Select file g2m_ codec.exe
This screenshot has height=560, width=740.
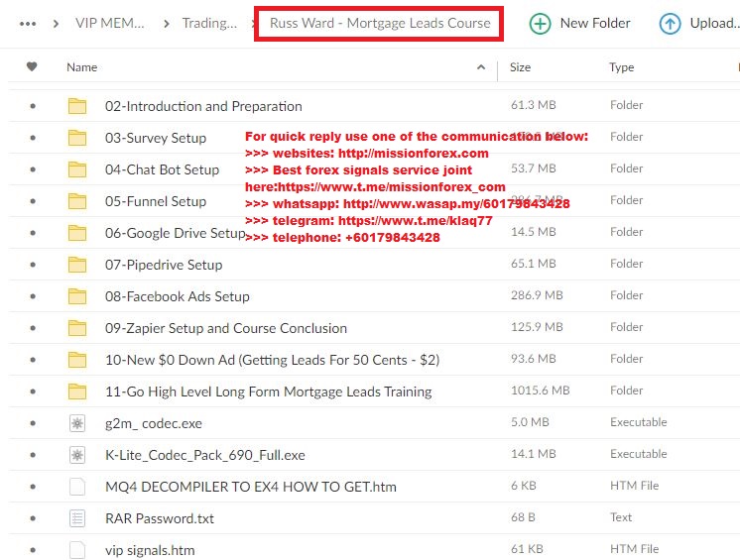click(x=154, y=423)
